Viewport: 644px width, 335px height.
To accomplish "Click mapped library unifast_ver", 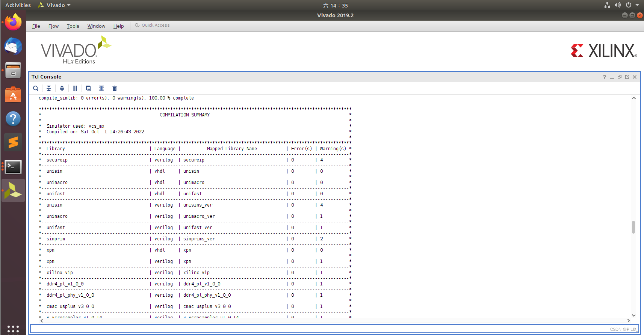I will (198, 228).
